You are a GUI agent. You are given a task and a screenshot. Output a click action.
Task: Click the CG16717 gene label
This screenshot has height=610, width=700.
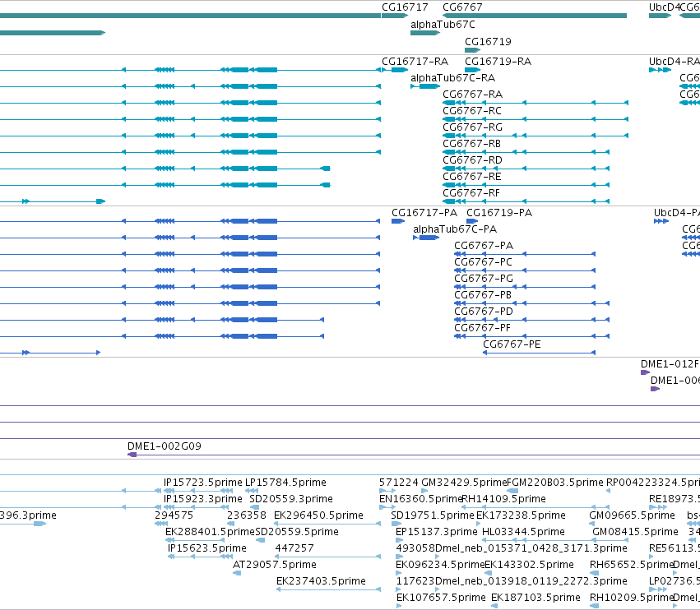pyautogui.click(x=405, y=7)
